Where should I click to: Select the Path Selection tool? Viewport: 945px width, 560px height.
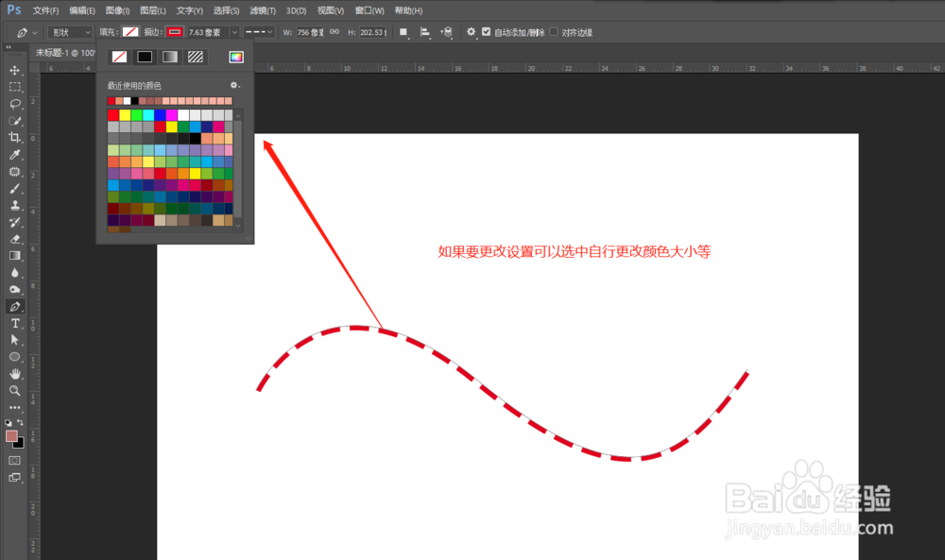tap(15, 340)
